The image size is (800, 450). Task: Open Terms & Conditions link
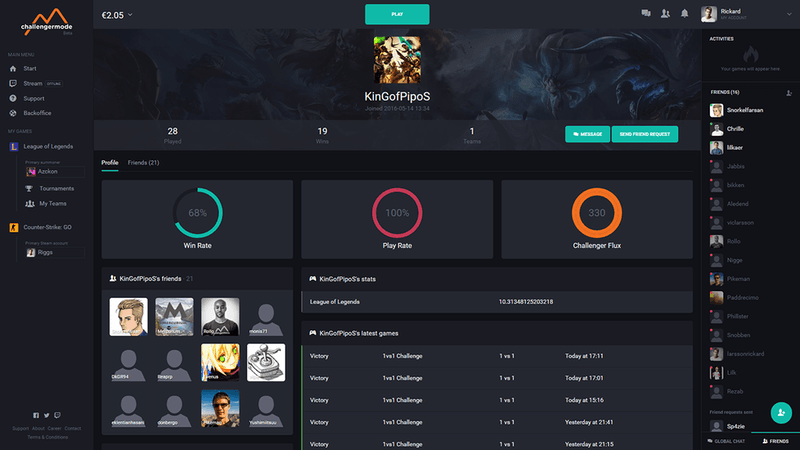(47, 437)
